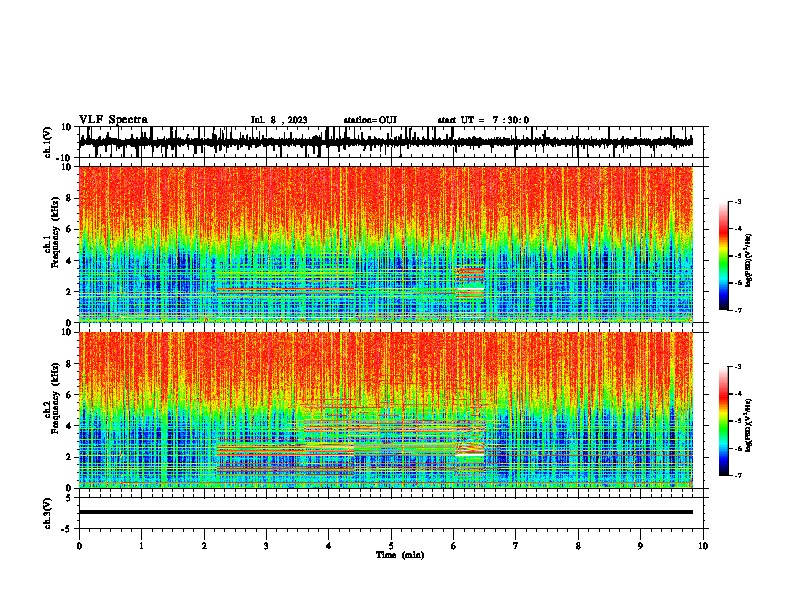Click the "start UT = 7:30:0" header text
This screenshot has width=792, height=612.
click(483, 120)
